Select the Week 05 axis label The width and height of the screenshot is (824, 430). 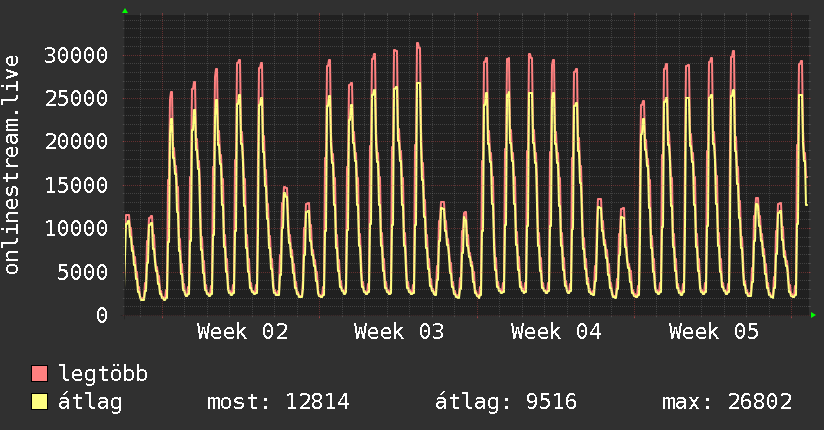click(714, 332)
